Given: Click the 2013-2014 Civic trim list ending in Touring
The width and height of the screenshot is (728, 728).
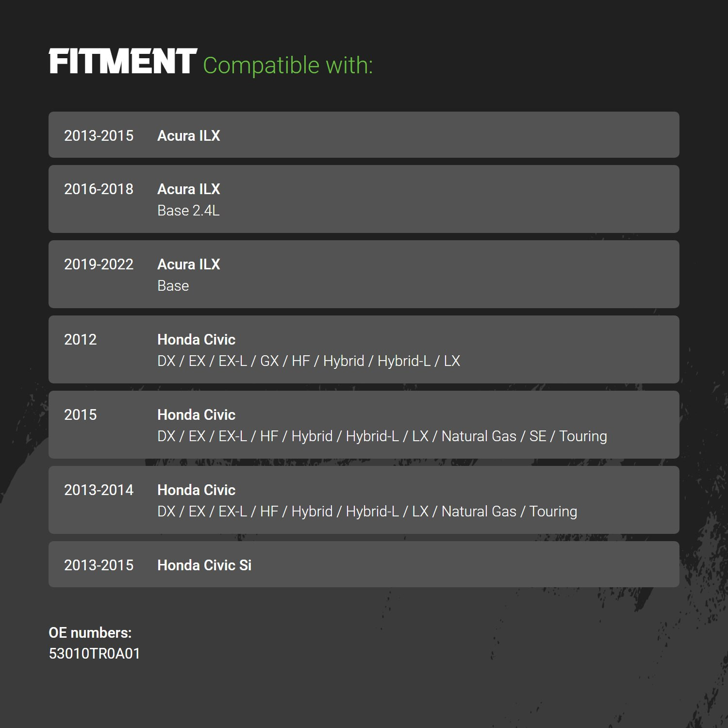Looking at the screenshot, I should coord(367,512).
